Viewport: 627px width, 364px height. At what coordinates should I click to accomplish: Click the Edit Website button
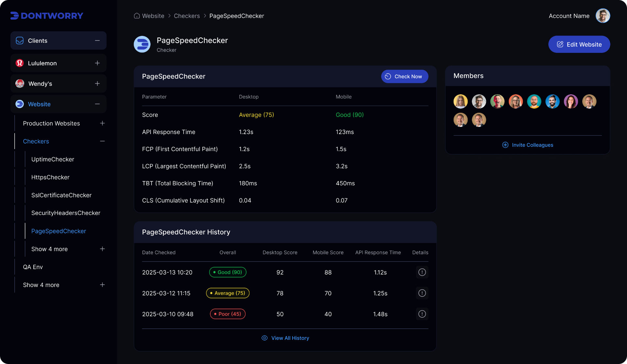pyautogui.click(x=579, y=44)
